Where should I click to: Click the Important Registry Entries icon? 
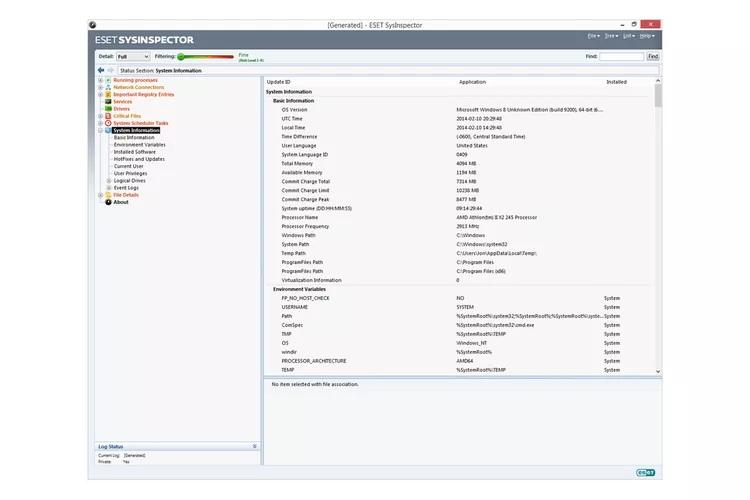(x=108, y=94)
